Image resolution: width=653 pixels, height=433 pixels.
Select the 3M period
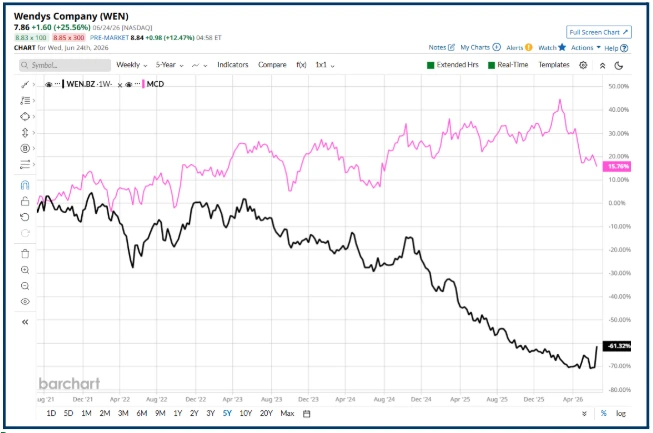[x=123, y=413]
